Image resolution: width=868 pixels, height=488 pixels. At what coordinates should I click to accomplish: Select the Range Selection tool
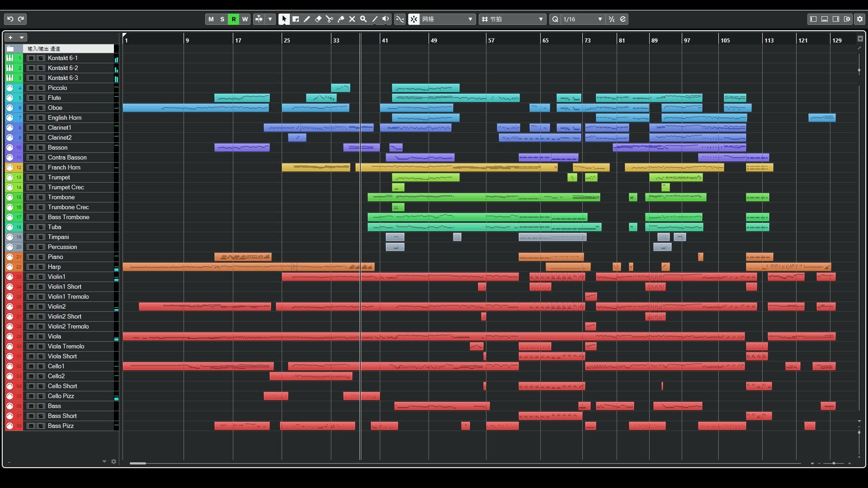296,19
